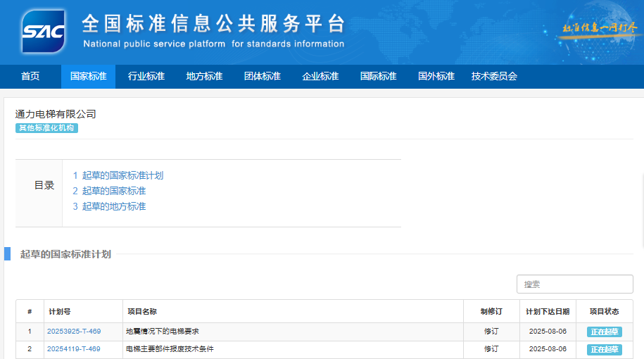Viewport: 644px width, 359px height.
Task: Click the 搜索 search input field
Action: pyautogui.click(x=574, y=284)
